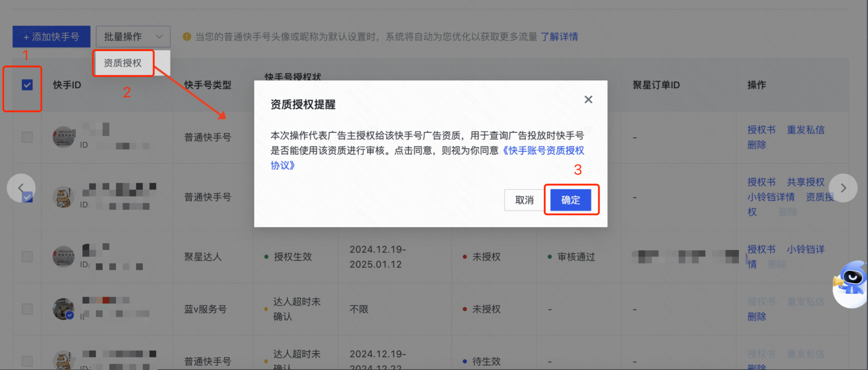Viewport: 868px width, 370px height.
Task: Cancel the dialog with 取消
Action: [x=524, y=200]
